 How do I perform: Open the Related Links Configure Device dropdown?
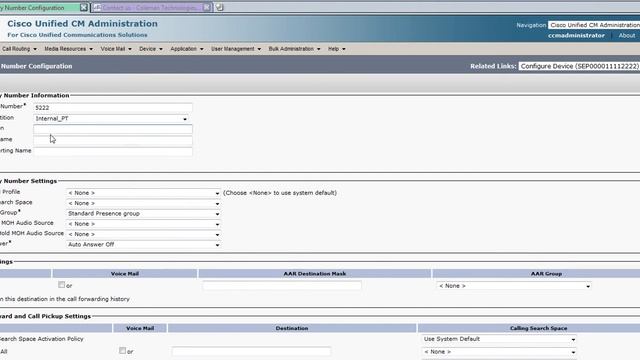click(579, 66)
